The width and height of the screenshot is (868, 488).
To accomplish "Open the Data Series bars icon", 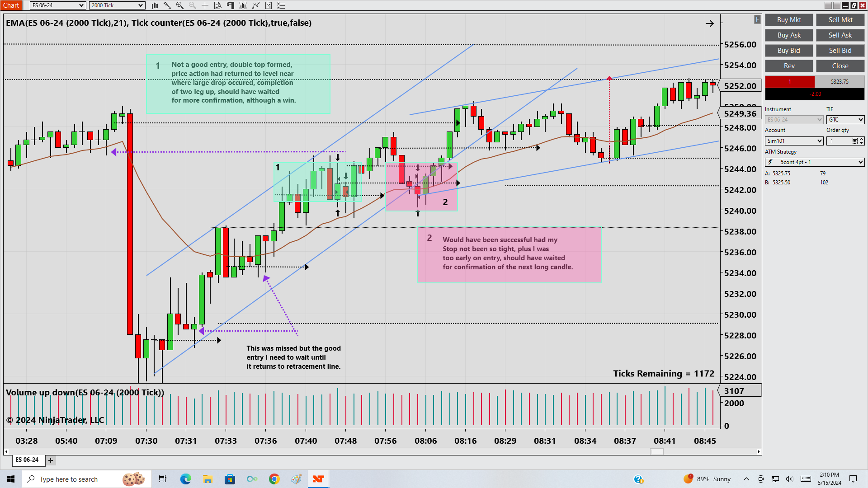I will (x=243, y=5).
